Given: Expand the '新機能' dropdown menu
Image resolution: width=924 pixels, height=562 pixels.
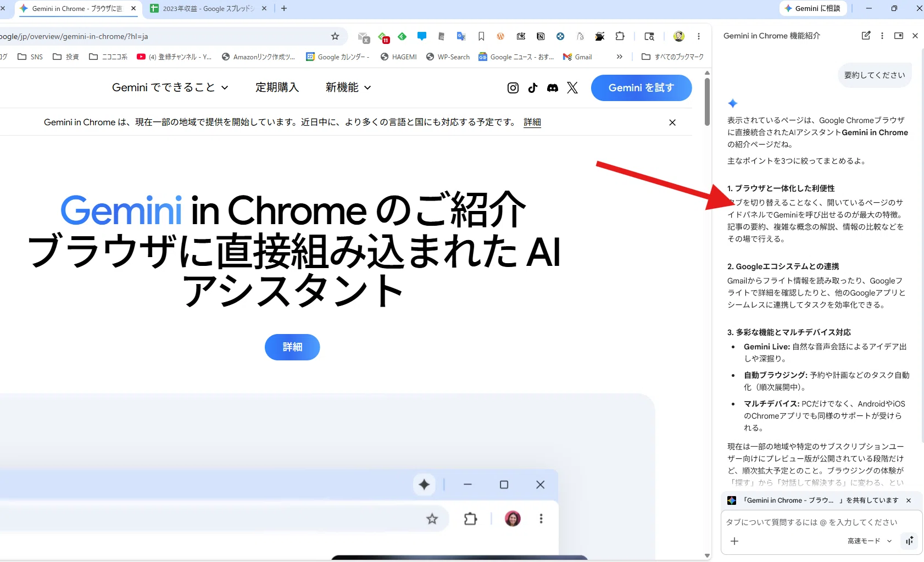Looking at the screenshot, I should click(348, 87).
